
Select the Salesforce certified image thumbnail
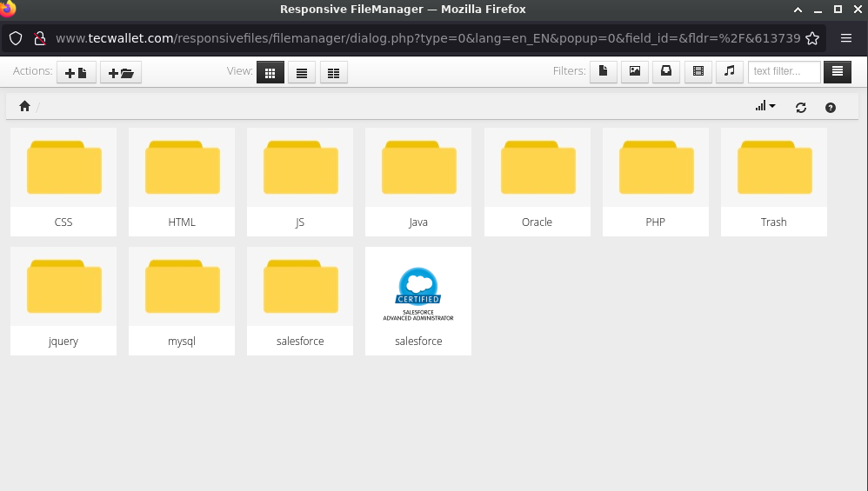click(x=418, y=295)
